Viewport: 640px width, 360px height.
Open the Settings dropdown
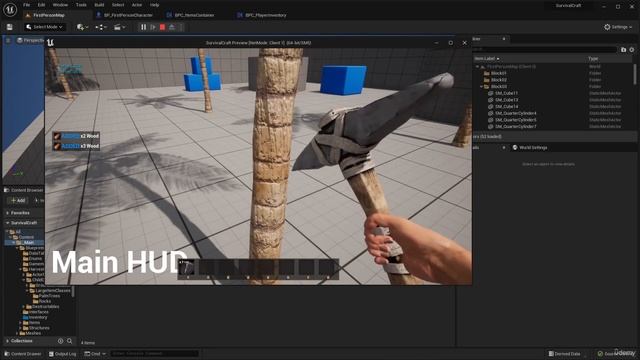tap(618, 27)
